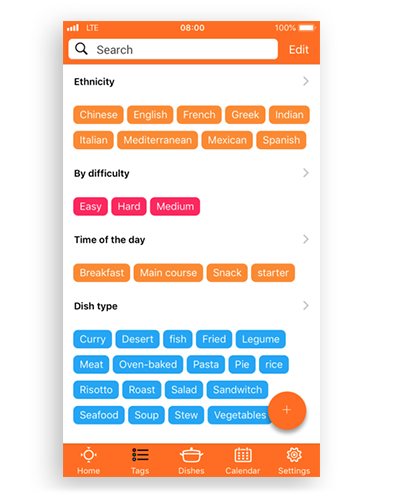Select the Easy difficulty tag

tap(90, 206)
